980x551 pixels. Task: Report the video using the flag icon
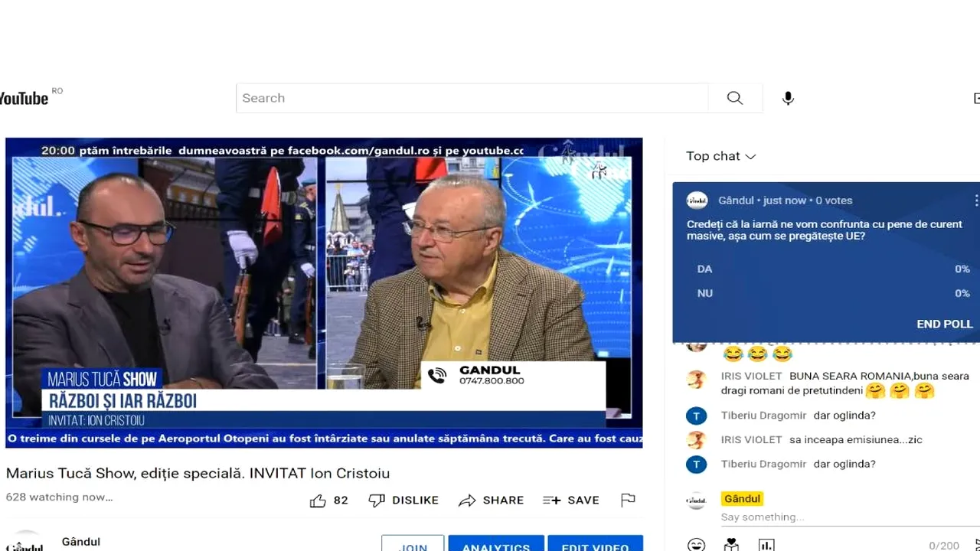(x=628, y=500)
